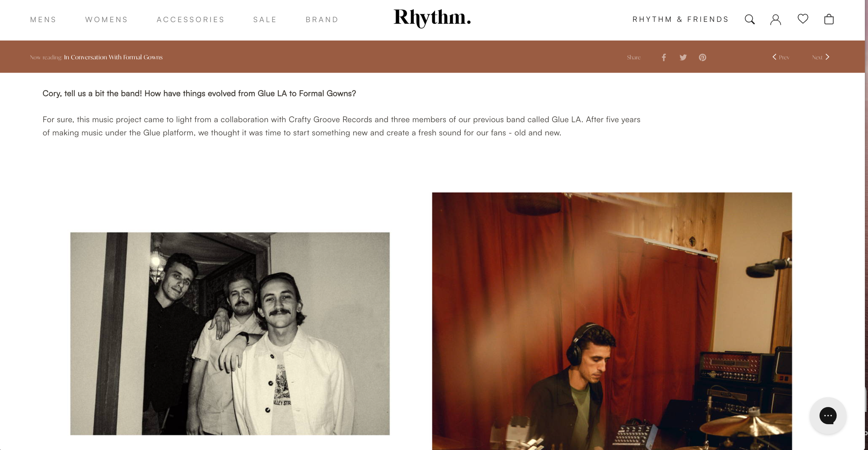This screenshot has height=450, width=868.
Task: Visit Rhythm & Friends page
Action: (680, 19)
